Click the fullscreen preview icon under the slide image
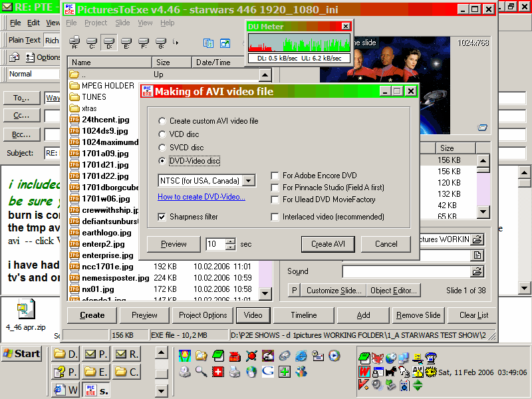 coord(482,127)
